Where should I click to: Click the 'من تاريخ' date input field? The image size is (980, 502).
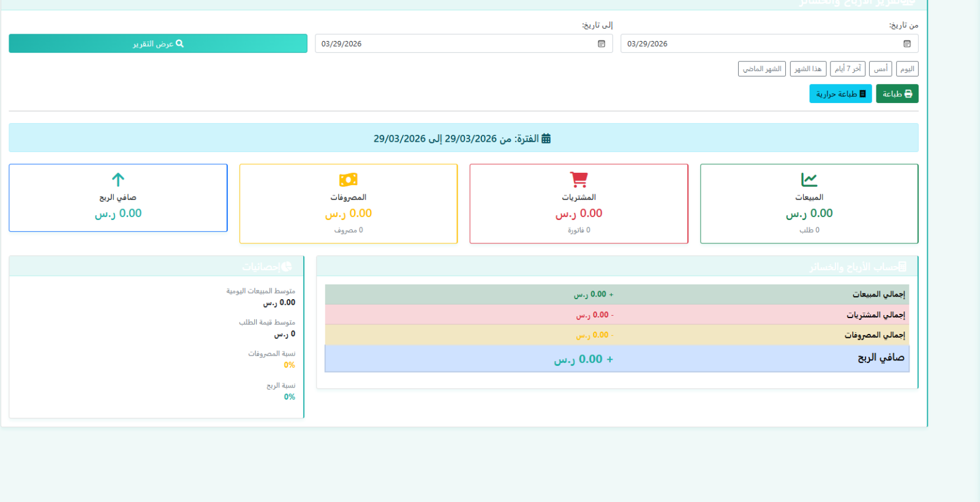(759, 44)
